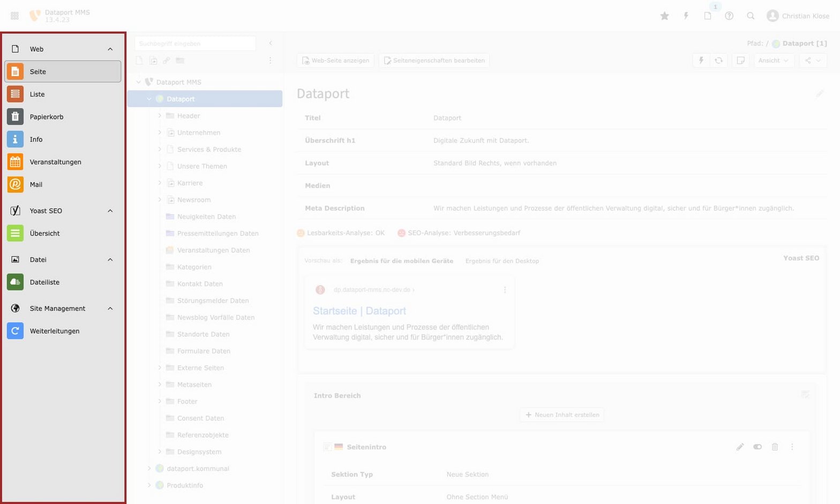Open the Ansicht dropdown
Image resolution: width=840 pixels, height=504 pixels.
(773, 61)
